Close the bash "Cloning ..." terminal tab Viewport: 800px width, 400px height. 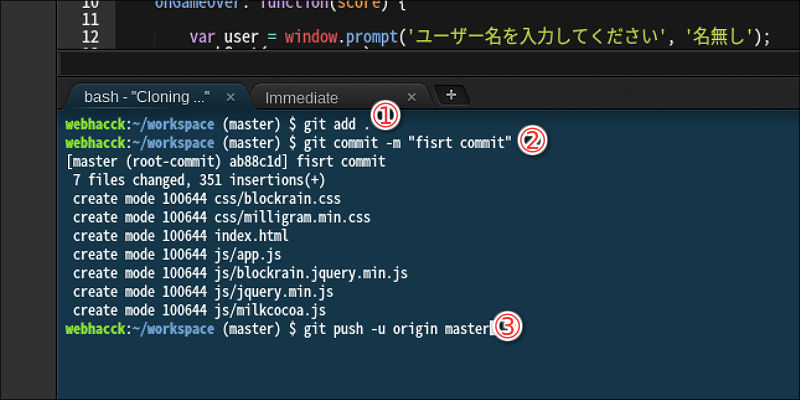tap(230, 97)
